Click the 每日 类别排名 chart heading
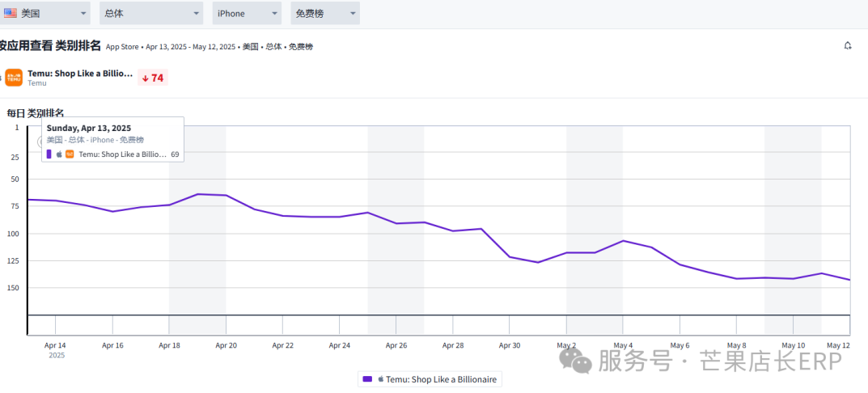Viewport: 868px width, 393px height. pos(36,113)
